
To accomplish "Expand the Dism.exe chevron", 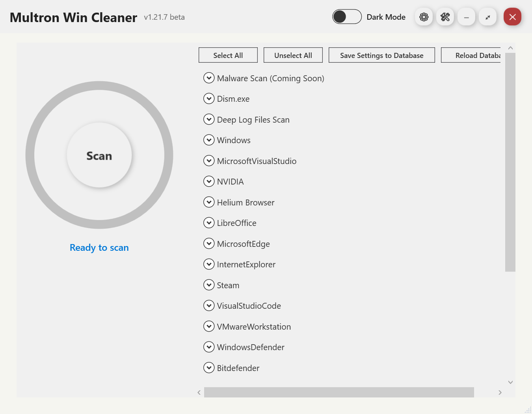I will point(209,99).
